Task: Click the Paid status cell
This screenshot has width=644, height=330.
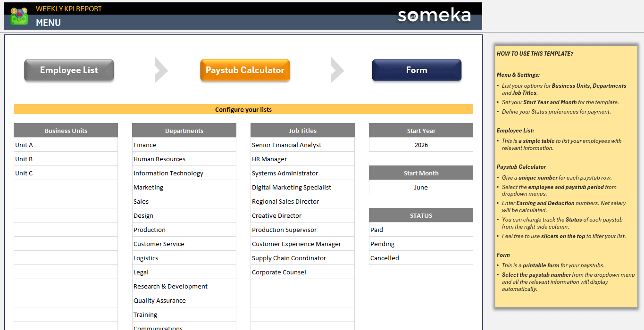Action: click(x=421, y=230)
